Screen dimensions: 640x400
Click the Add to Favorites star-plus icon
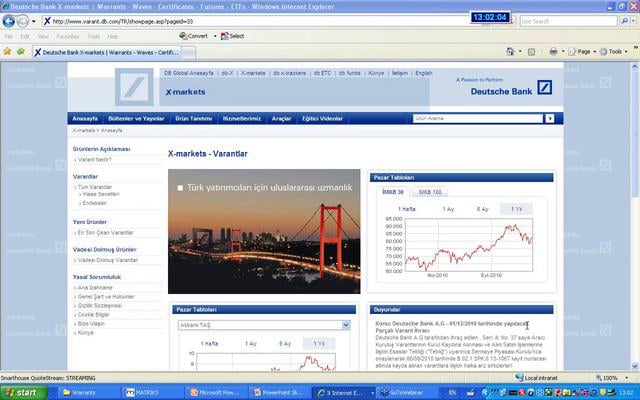21,51
